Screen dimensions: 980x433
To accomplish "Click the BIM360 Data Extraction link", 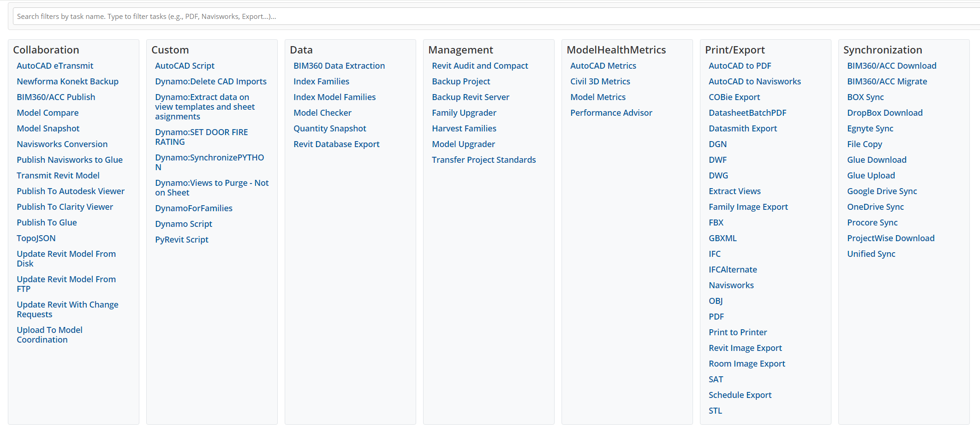I will click(x=339, y=66).
